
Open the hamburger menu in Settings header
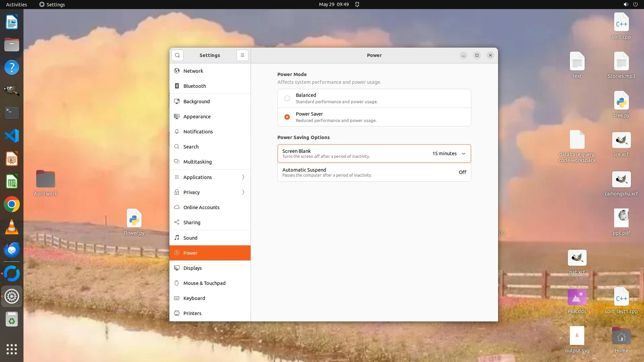pyautogui.click(x=242, y=55)
